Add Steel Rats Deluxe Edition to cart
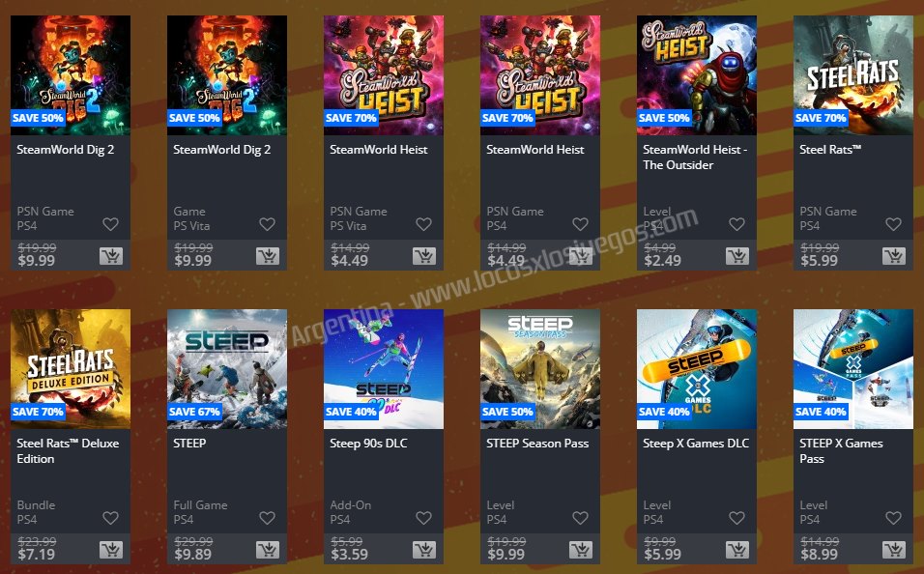Image resolution: width=924 pixels, height=574 pixels. 111,549
